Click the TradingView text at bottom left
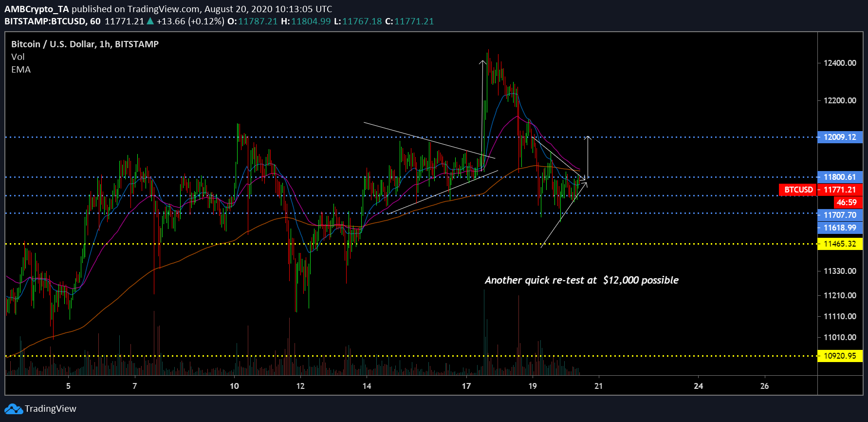 tap(51, 409)
